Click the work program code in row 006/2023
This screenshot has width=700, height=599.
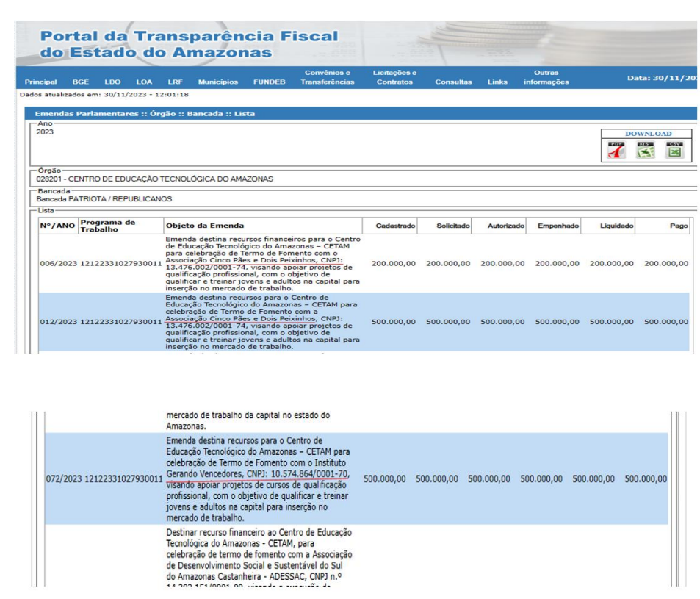(x=121, y=264)
